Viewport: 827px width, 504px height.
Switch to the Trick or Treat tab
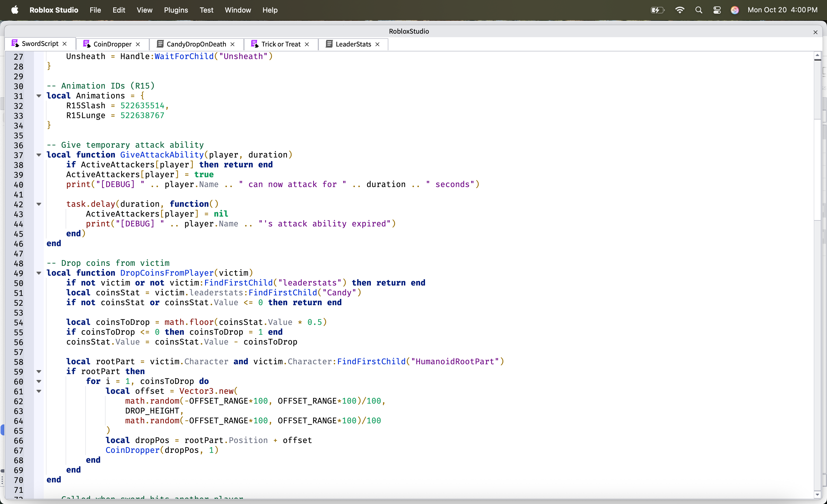tap(281, 44)
